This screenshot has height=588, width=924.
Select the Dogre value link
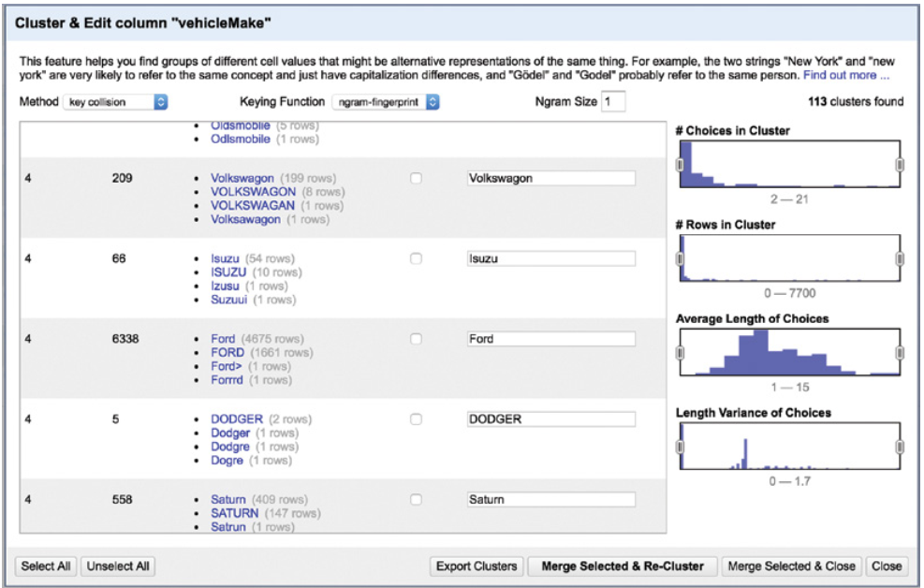(x=227, y=460)
